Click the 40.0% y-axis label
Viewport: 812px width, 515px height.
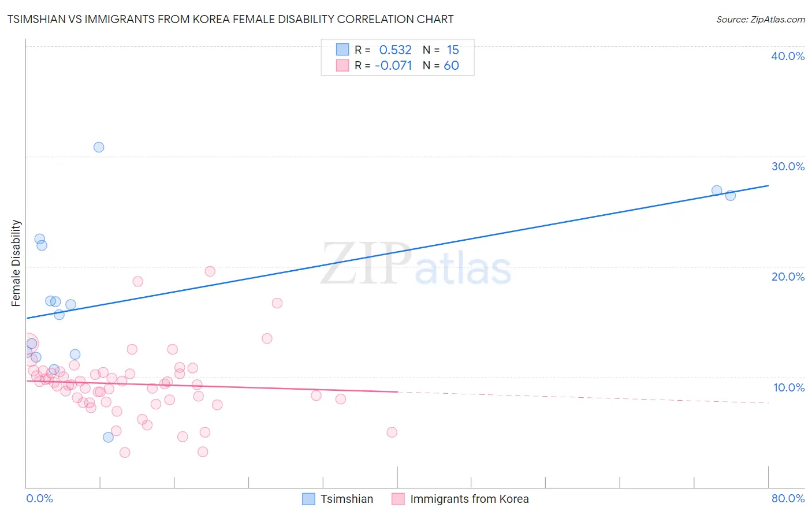pyautogui.click(x=788, y=56)
